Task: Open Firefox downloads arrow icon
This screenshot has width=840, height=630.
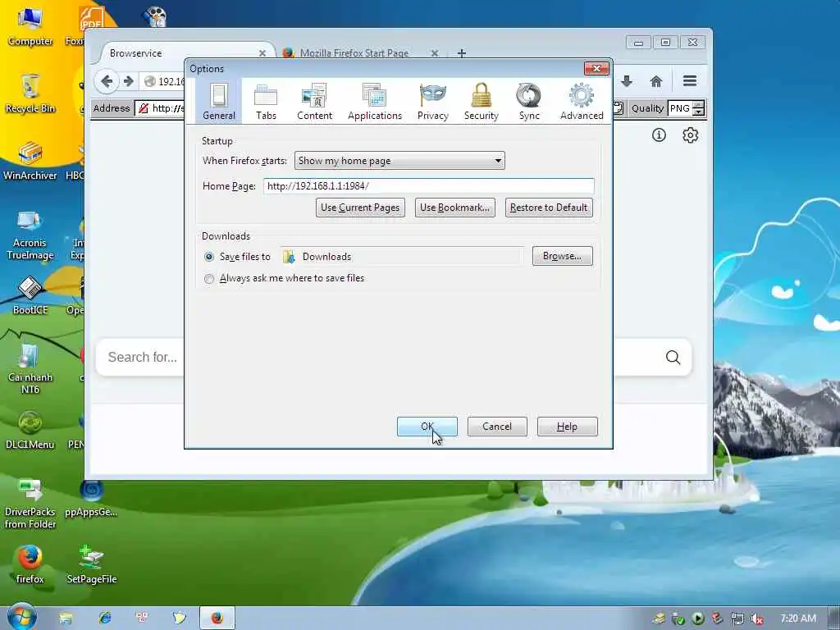Action: (627, 81)
